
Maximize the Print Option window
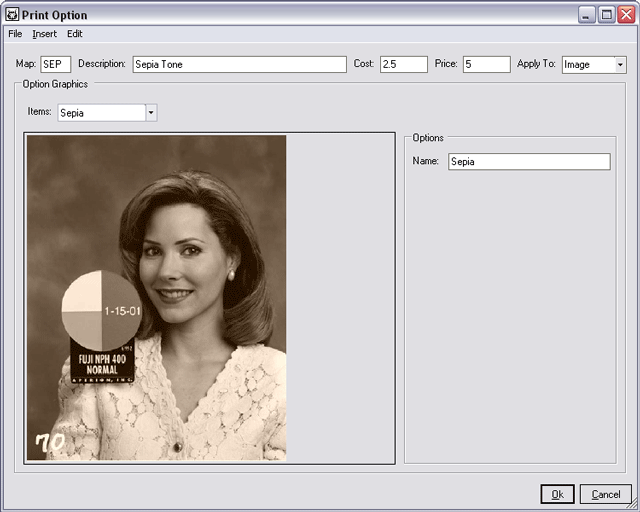click(605, 15)
